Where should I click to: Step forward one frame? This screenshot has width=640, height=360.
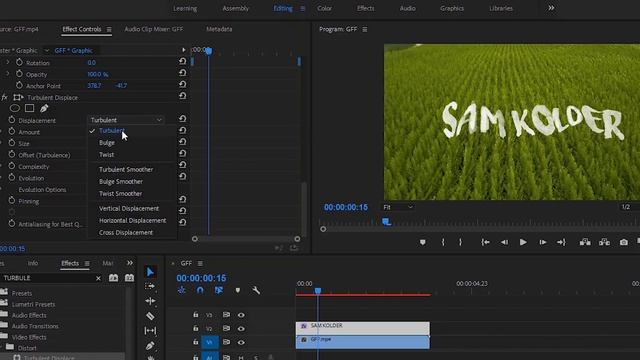[x=542, y=242]
